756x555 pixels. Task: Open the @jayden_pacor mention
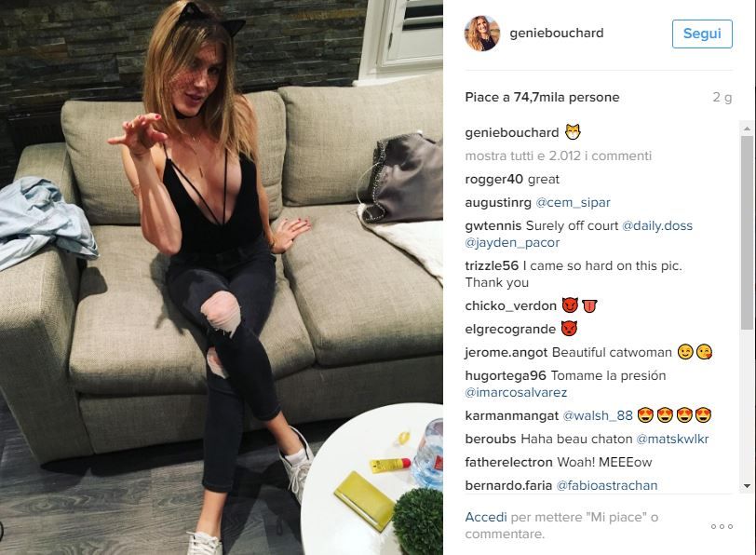point(512,242)
